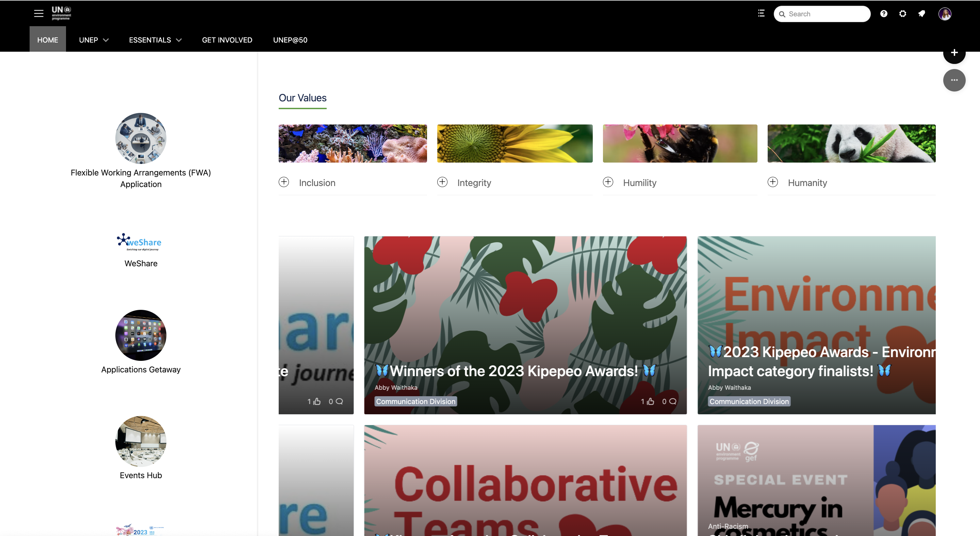Open the Collaborative Teams post card
Image resolution: width=980 pixels, height=536 pixels.
point(525,481)
